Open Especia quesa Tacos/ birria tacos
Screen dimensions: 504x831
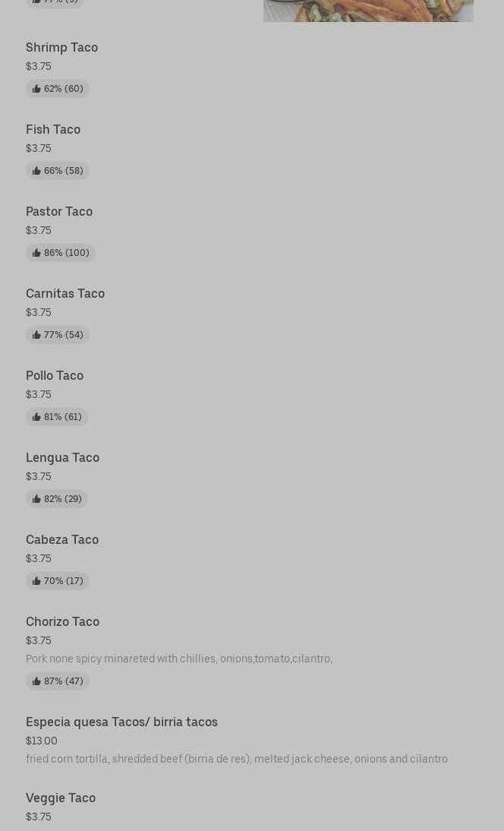(x=121, y=722)
